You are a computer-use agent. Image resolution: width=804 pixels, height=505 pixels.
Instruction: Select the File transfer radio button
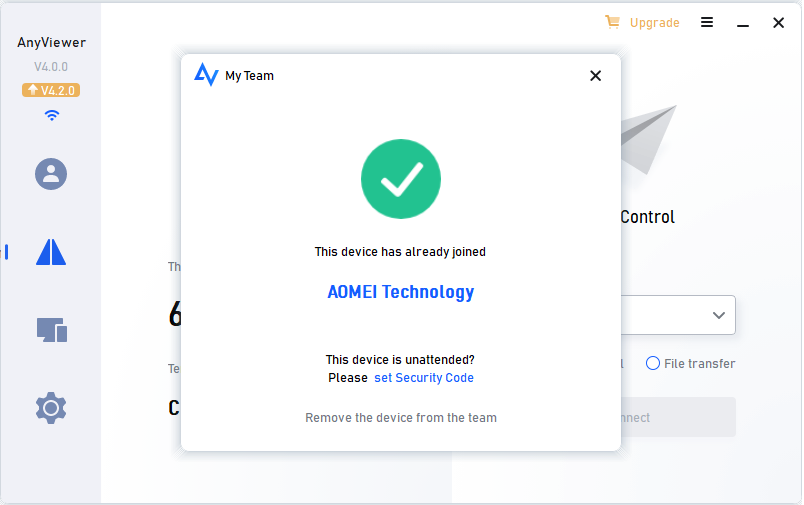(x=653, y=364)
